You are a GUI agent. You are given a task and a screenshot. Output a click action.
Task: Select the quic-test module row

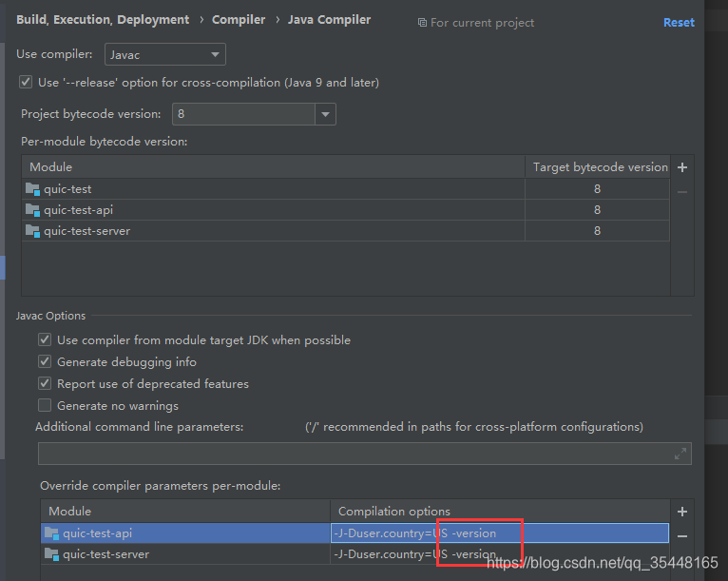tap(345, 189)
